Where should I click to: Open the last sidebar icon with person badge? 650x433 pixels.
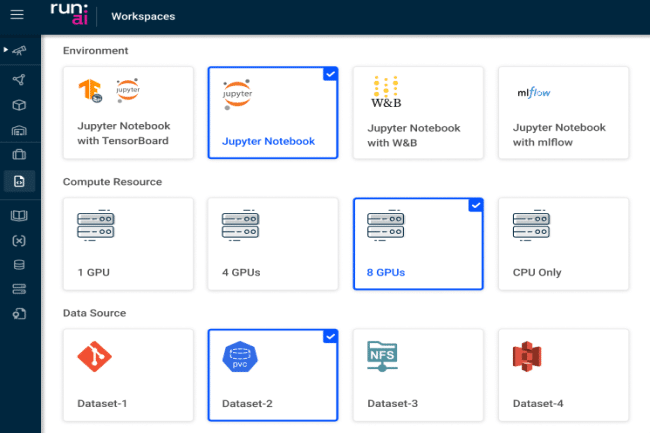[19, 314]
